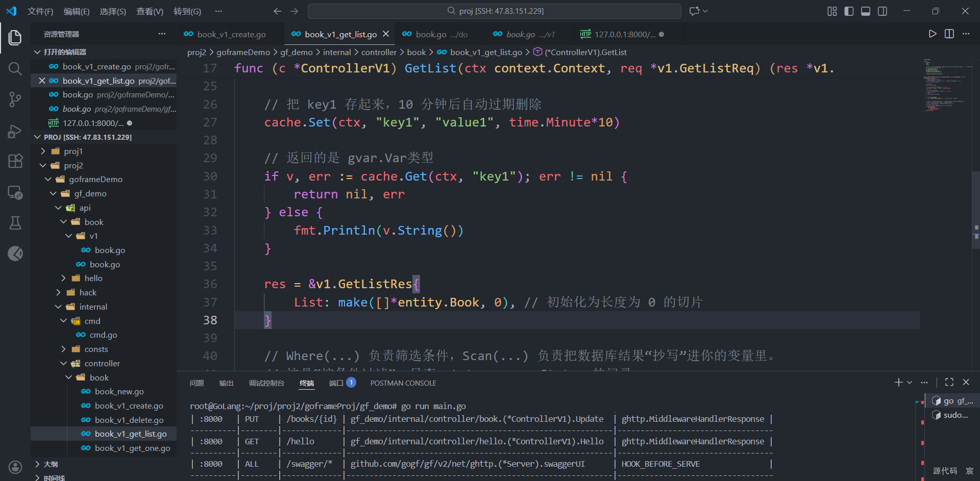The width and height of the screenshot is (980, 481).
Task: Go forward using the navigation arrow
Action: [295, 11]
